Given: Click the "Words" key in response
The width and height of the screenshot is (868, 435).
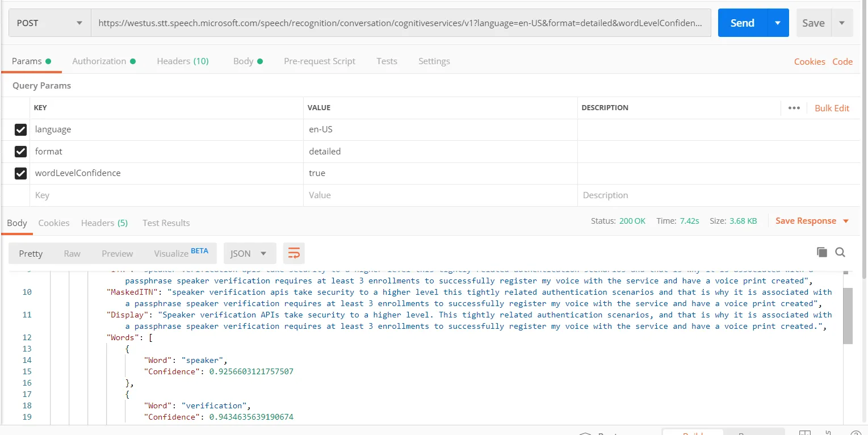Looking at the screenshot, I should (x=123, y=337).
